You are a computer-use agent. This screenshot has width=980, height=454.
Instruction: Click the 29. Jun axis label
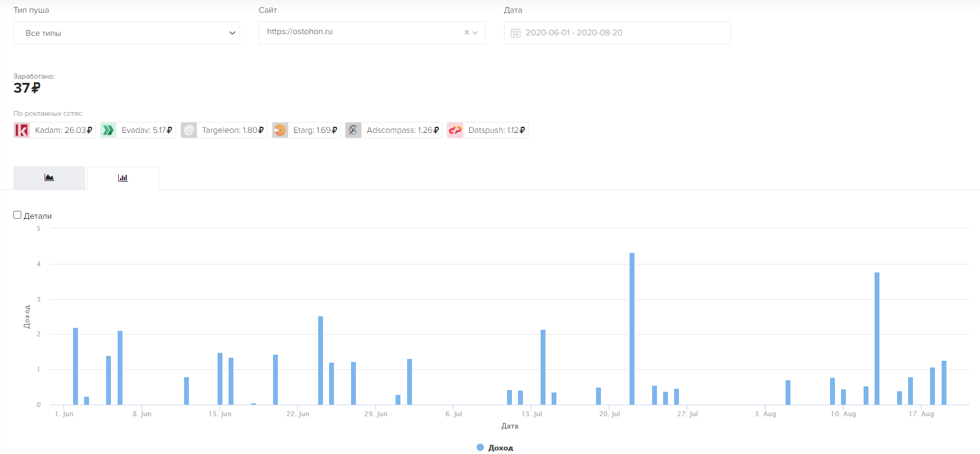tap(376, 414)
